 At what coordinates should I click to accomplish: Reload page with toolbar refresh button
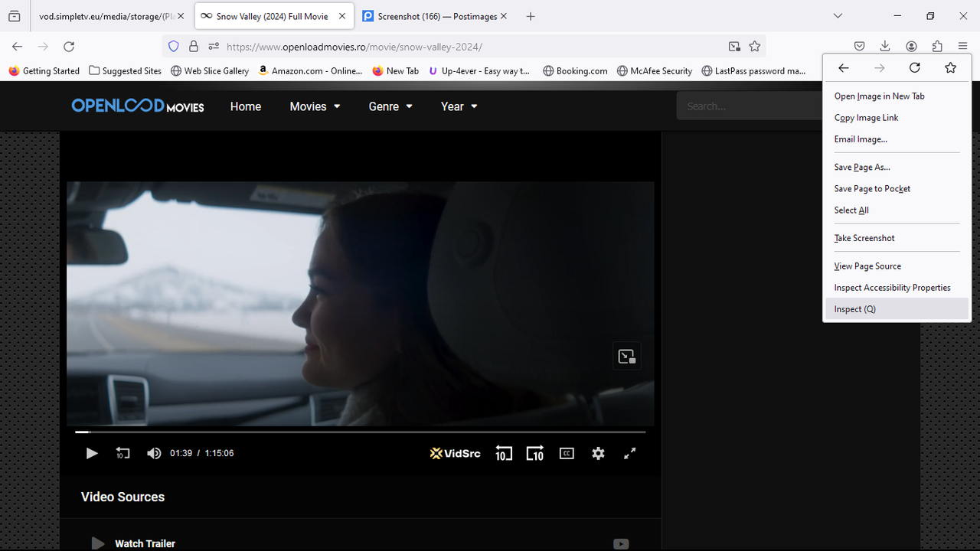[x=69, y=47]
